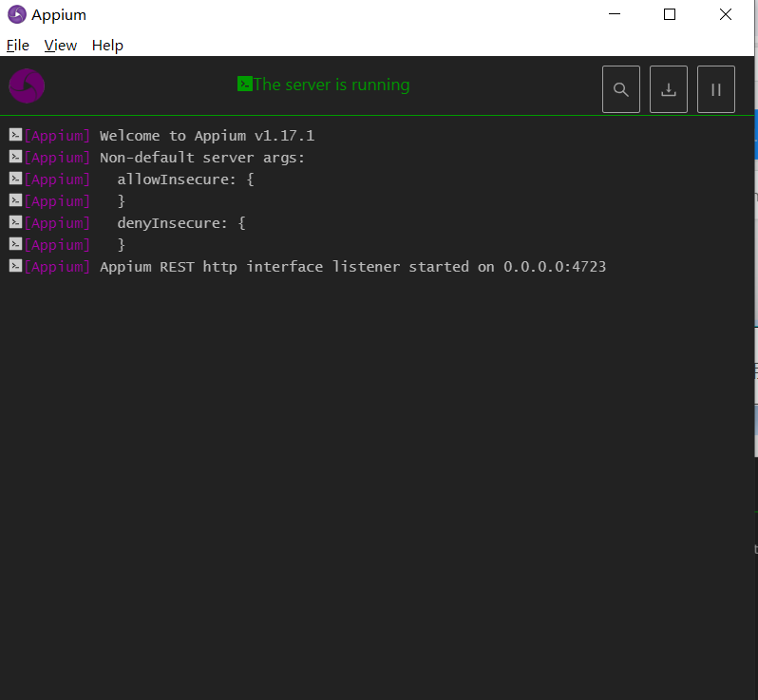Click [Appium] tag on REST http line
Screen dimensions: 758x700
pyautogui.click(x=57, y=267)
